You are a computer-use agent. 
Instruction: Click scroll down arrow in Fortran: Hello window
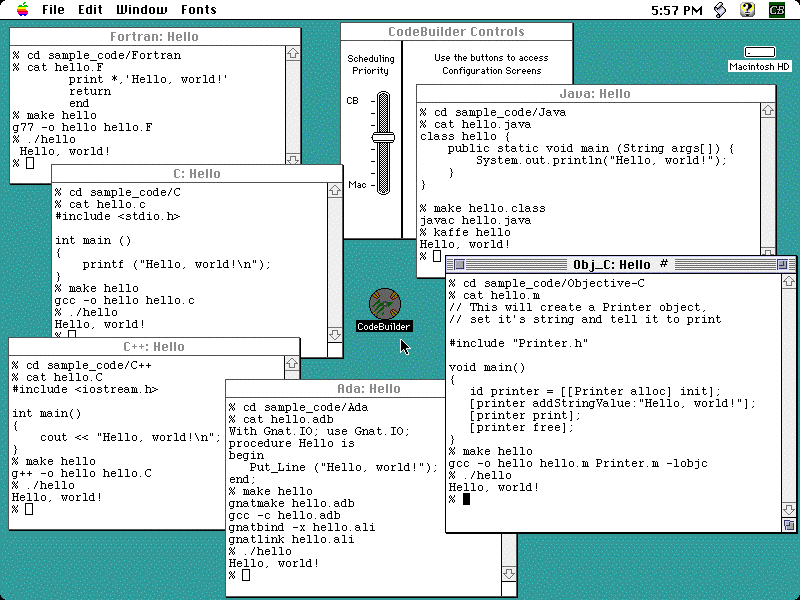[x=293, y=159]
